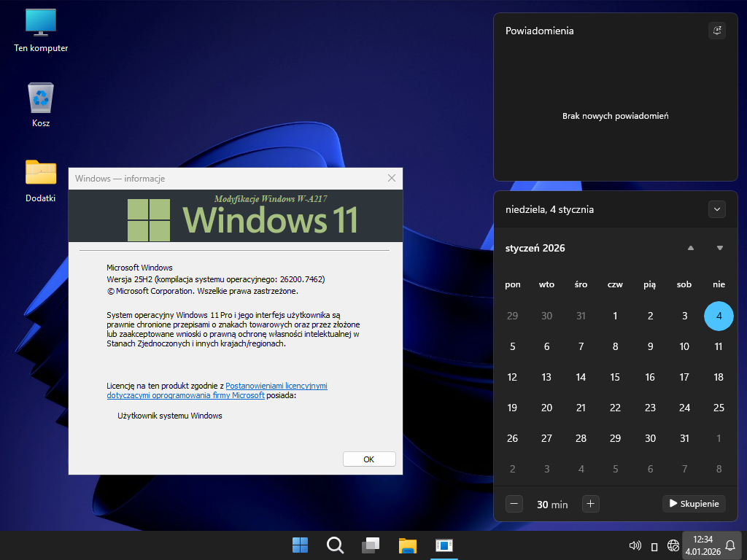The height and width of the screenshot is (560, 747).
Task: Open taskbar Search magnifier icon
Action: (x=335, y=545)
